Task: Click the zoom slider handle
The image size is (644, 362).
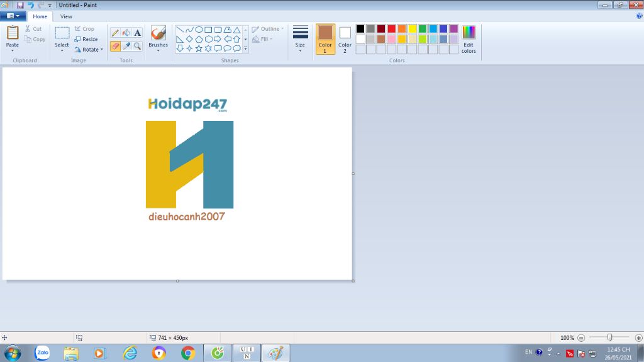Action: [609, 337]
